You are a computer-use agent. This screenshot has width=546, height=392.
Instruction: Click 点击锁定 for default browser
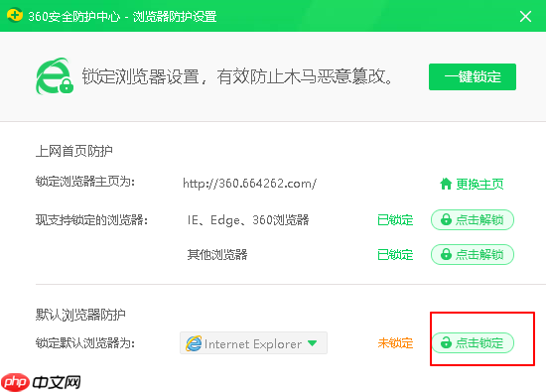[473, 343]
